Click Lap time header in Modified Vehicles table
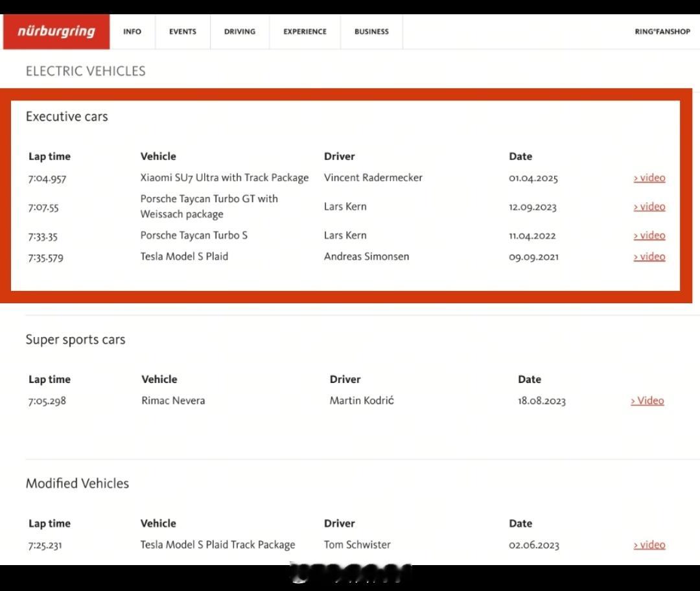This screenshot has width=700, height=591. tap(49, 524)
